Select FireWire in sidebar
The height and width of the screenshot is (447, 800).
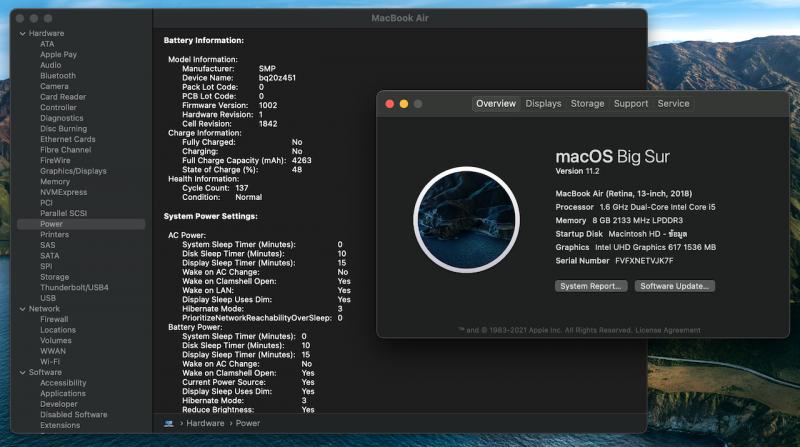pyautogui.click(x=55, y=160)
